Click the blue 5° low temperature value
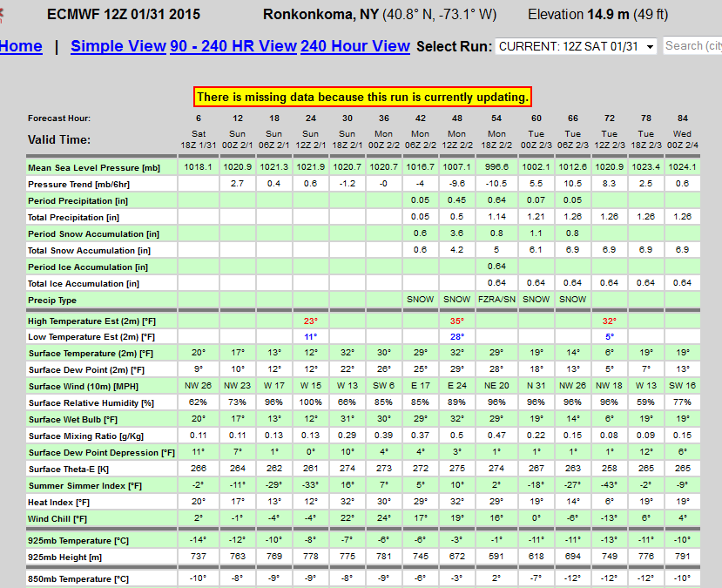 pos(609,336)
